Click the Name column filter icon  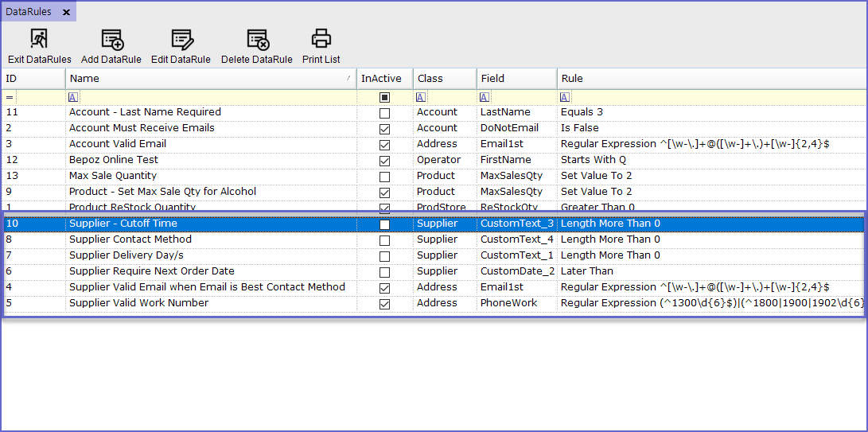click(x=72, y=97)
